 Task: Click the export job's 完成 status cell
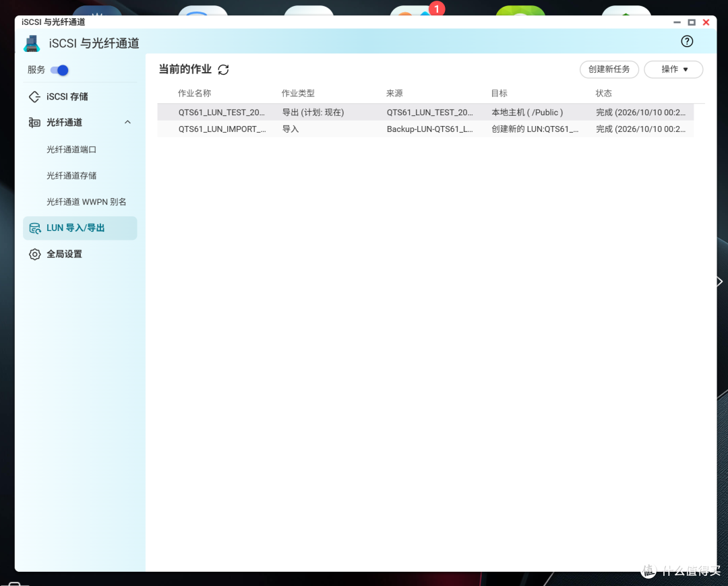641,112
